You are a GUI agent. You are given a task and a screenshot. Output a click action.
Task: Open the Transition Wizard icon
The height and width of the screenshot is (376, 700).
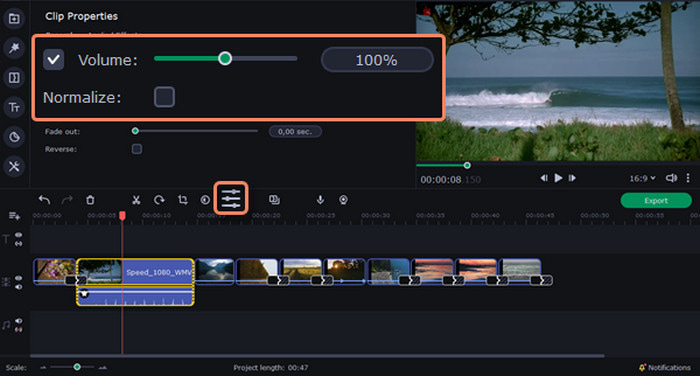click(275, 200)
